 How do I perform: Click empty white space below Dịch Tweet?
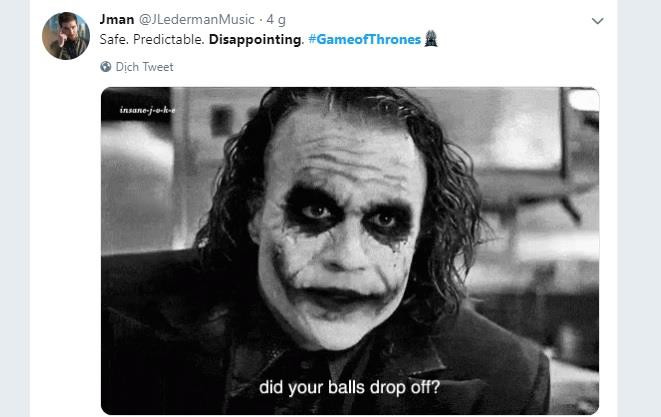pyautogui.click(x=337, y=80)
